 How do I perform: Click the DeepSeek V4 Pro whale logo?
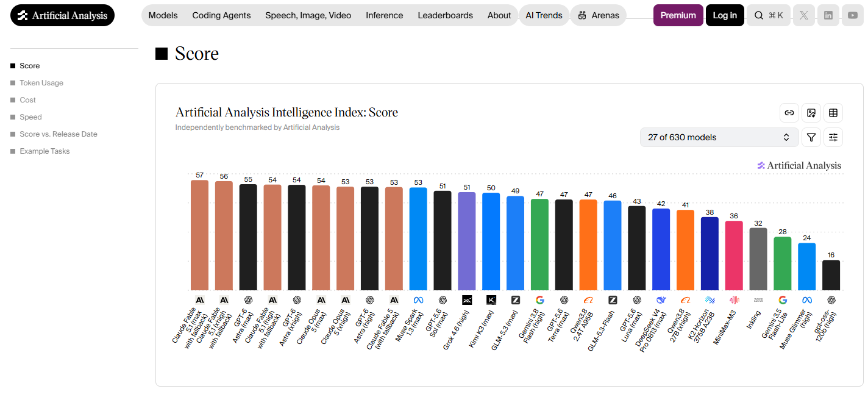tap(661, 300)
